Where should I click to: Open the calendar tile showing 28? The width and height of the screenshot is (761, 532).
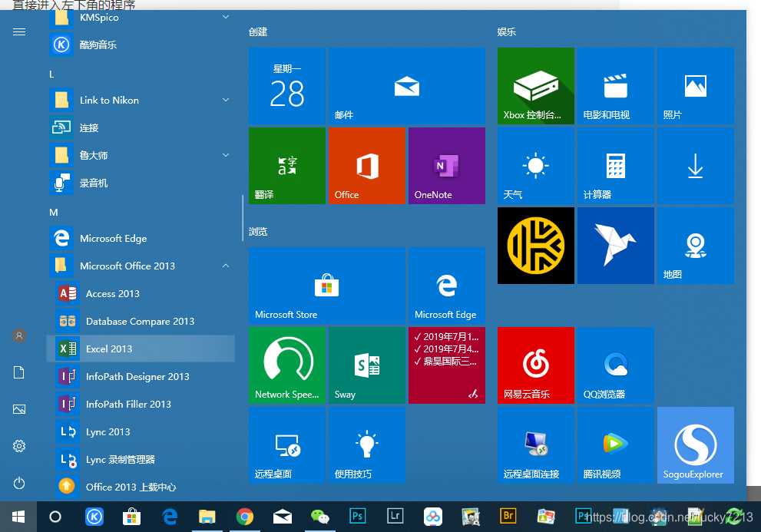pyautogui.click(x=287, y=86)
